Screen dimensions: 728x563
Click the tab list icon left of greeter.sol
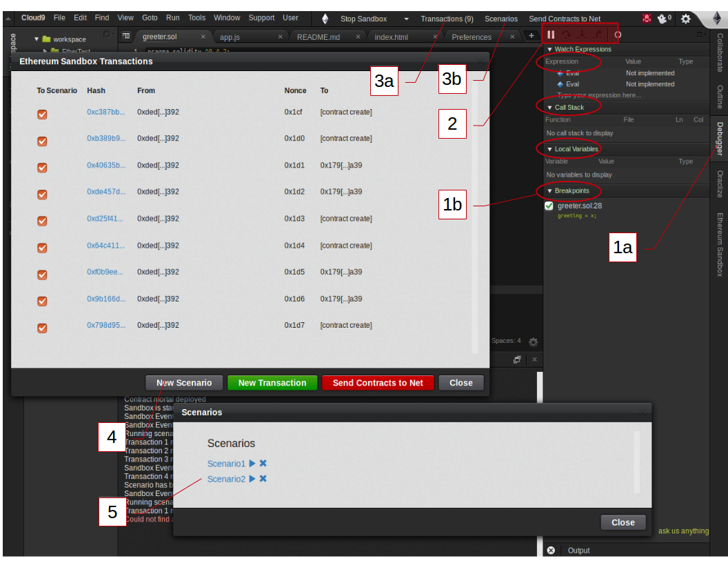[126, 36]
